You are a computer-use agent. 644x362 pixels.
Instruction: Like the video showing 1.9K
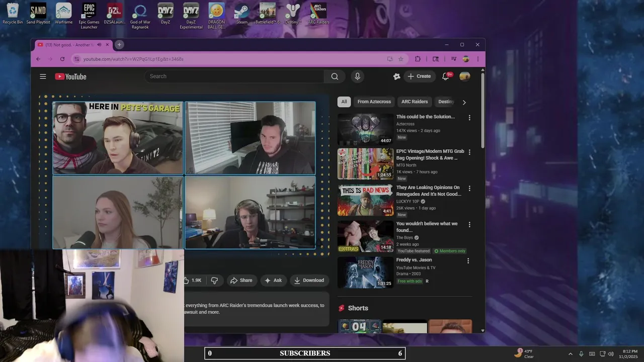194,280
